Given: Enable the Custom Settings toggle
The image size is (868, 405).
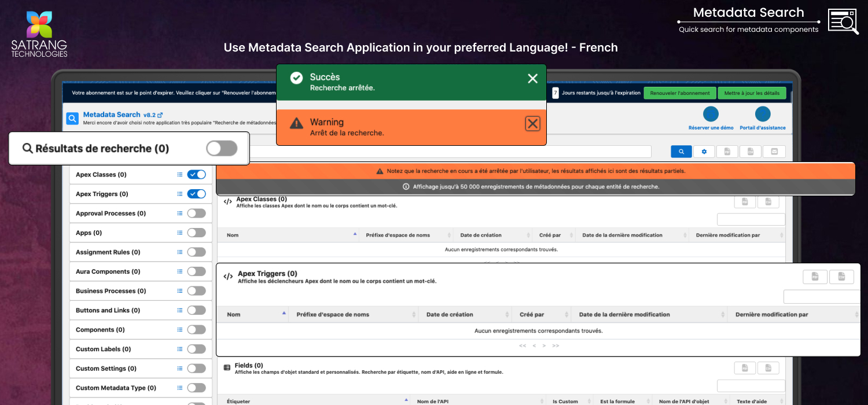Looking at the screenshot, I should (197, 369).
